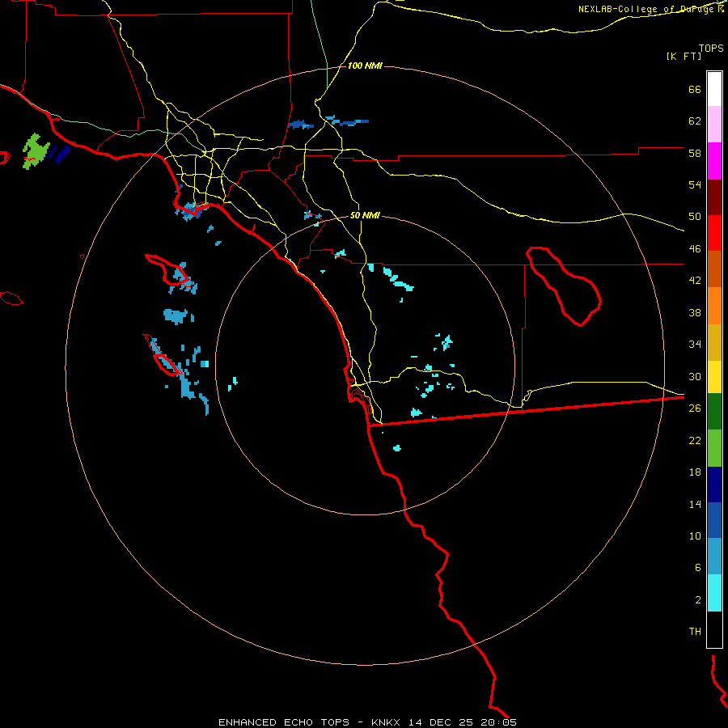Click the magenta 58 kft legend swatch
Image resolution: width=728 pixels, height=728 pixels.
pyautogui.click(x=714, y=161)
